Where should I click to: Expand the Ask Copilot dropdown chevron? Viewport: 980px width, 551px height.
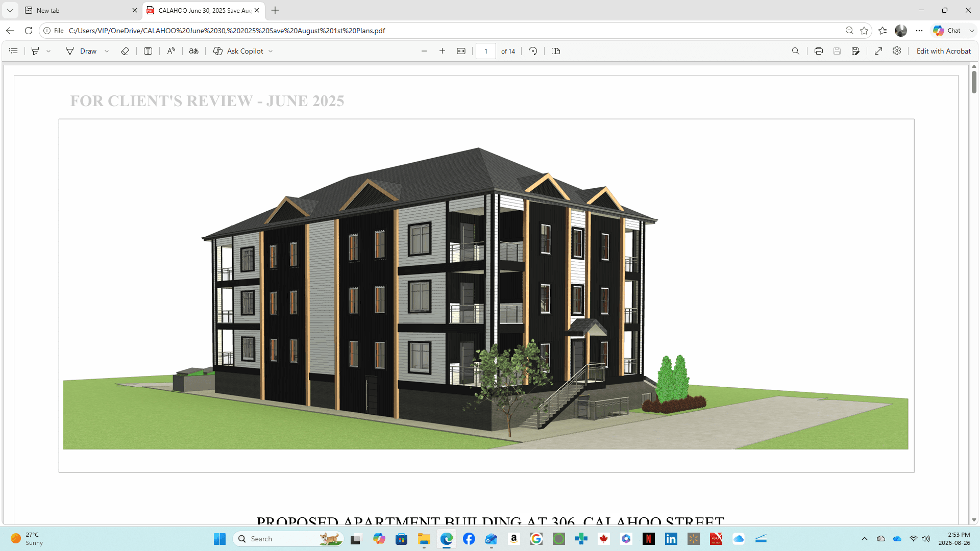tap(271, 51)
